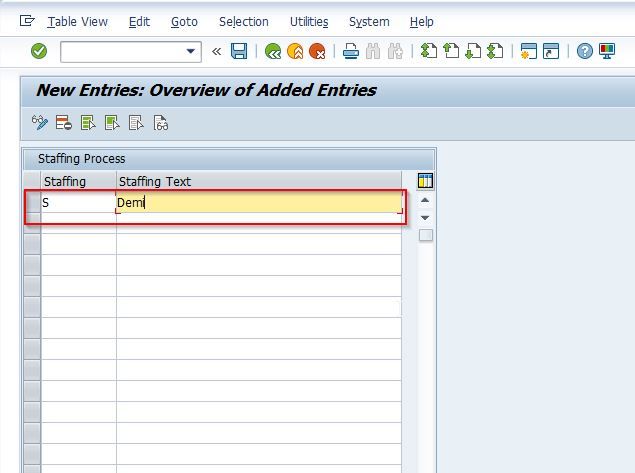Click the Staffing Text field containing Dem

click(259, 202)
